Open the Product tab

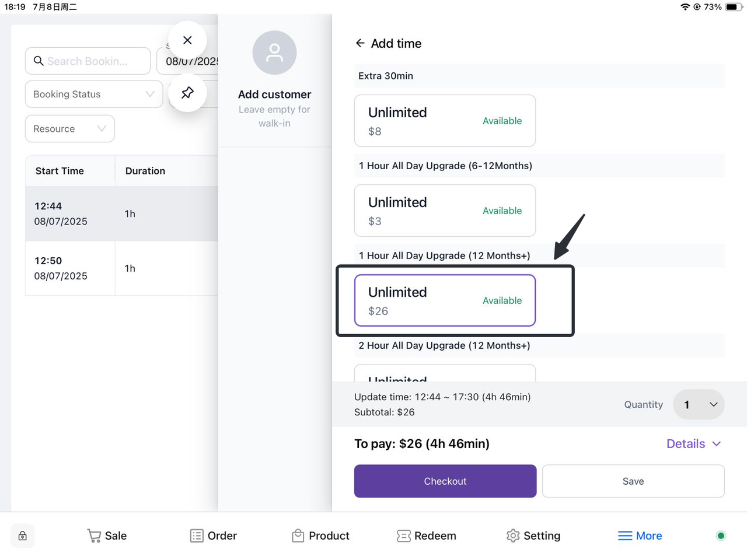[320, 535]
